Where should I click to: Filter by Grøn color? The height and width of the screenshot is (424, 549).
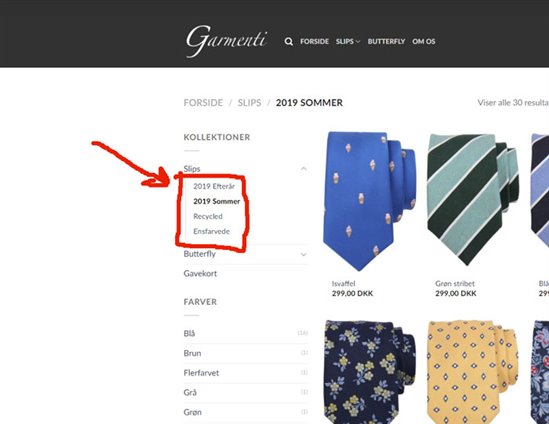coord(193,412)
